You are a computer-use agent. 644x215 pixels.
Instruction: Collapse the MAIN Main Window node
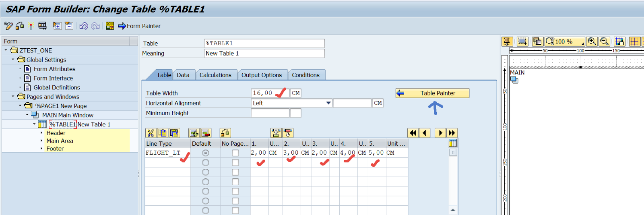pos(27,115)
